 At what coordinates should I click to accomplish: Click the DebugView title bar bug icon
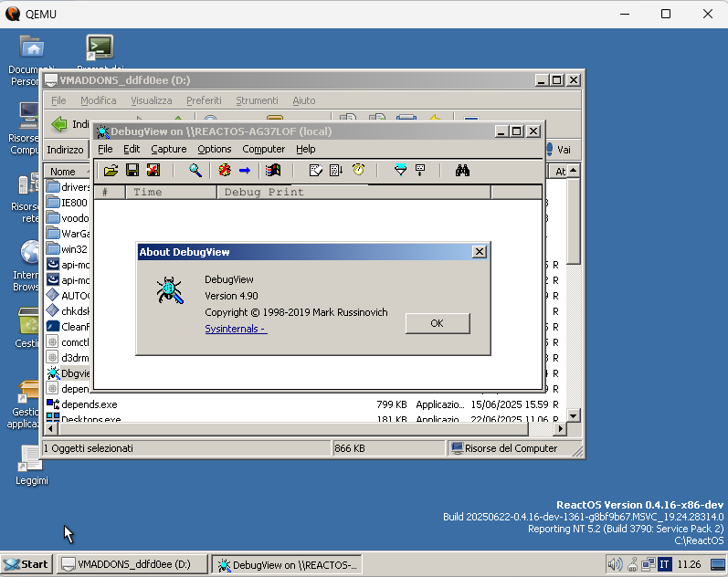[102, 131]
